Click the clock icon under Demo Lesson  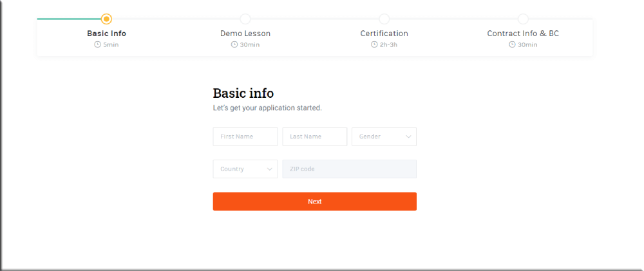pyautogui.click(x=234, y=44)
